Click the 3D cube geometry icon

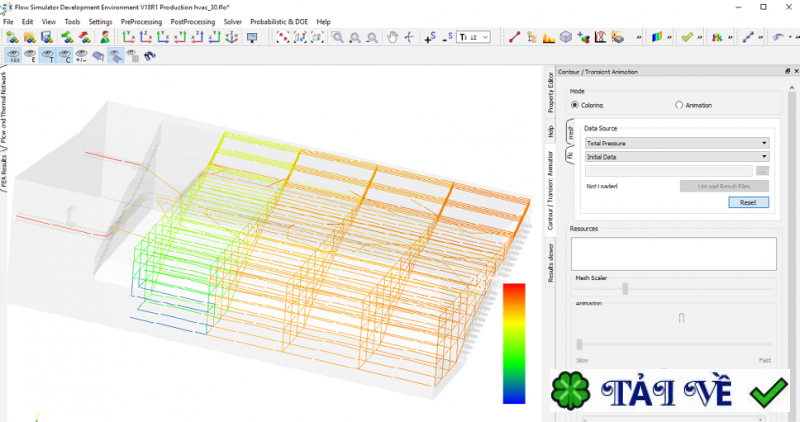point(566,37)
